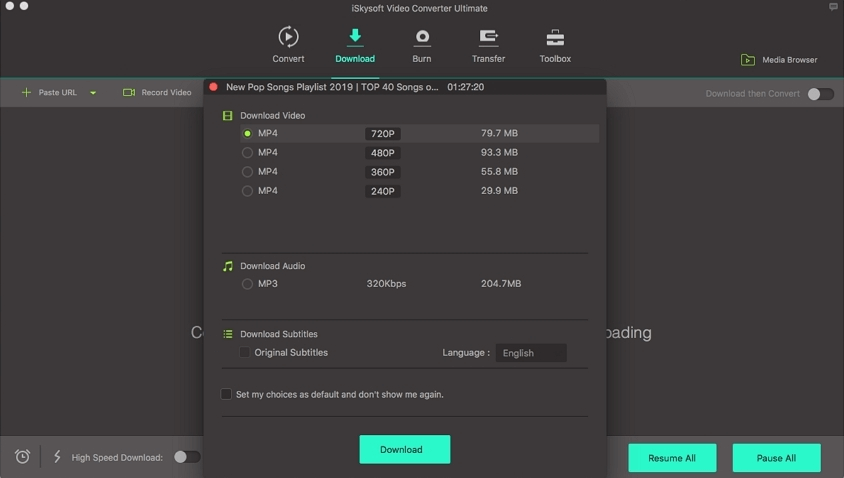Click the Pause All button
Image resolution: width=844 pixels, height=478 pixels.
(776, 458)
